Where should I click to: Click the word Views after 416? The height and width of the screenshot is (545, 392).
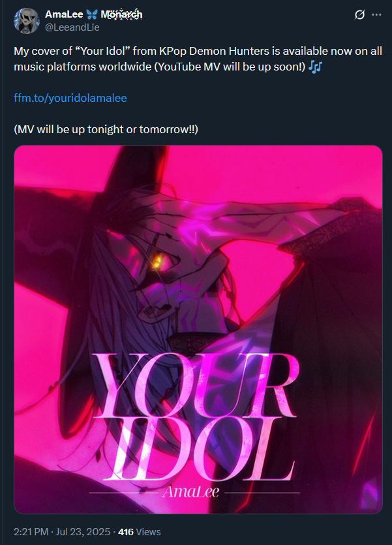pyautogui.click(x=148, y=532)
